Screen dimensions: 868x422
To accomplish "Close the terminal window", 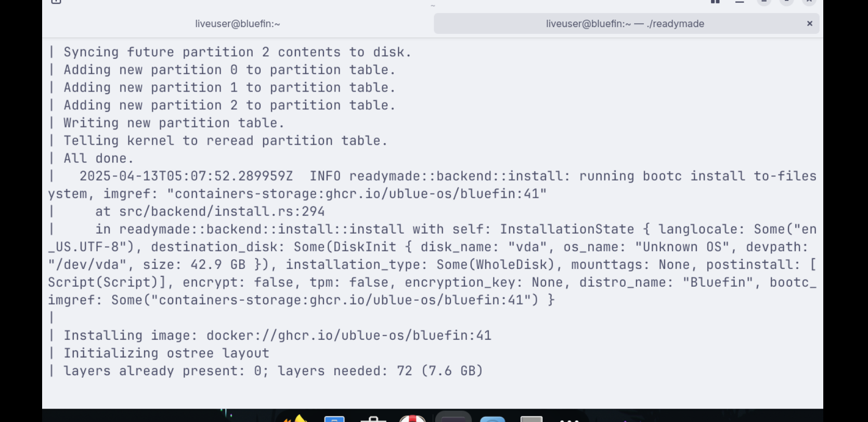I will 809,2.
